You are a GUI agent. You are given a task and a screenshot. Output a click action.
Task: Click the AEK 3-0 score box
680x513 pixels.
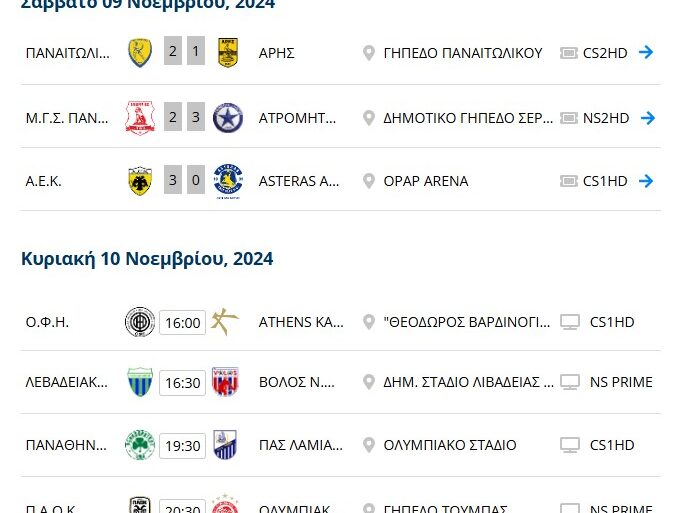click(184, 181)
